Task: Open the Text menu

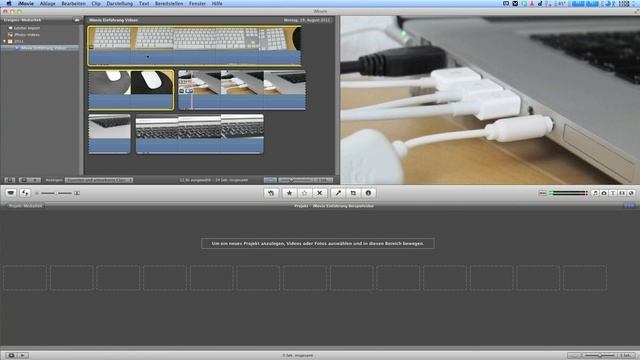Action: tap(144, 3)
